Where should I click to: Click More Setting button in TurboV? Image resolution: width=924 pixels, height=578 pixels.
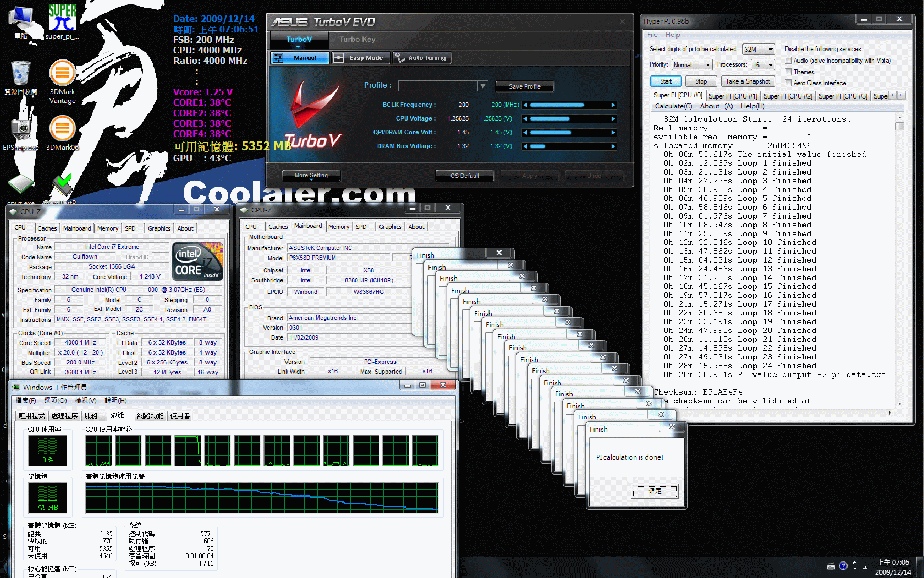(311, 176)
